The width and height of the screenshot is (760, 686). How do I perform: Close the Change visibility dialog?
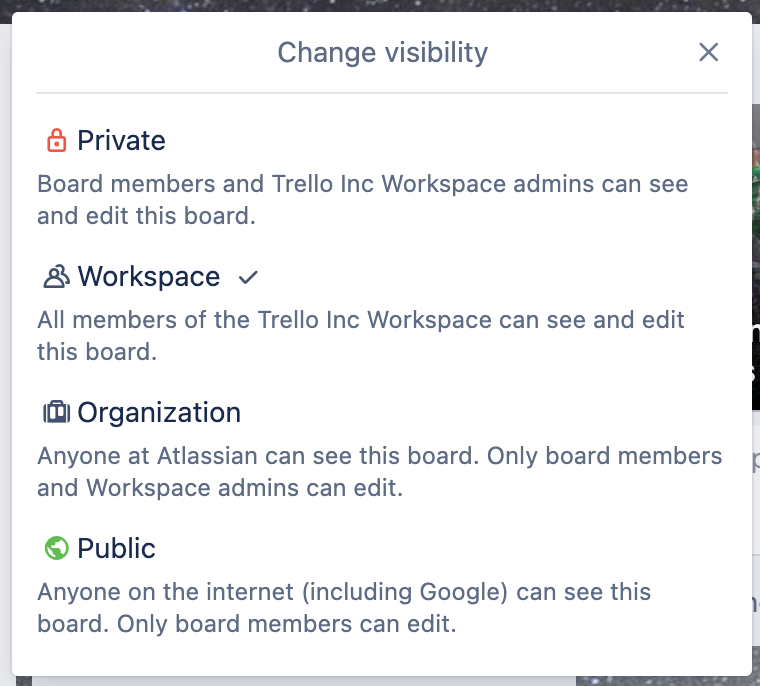coord(708,52)
